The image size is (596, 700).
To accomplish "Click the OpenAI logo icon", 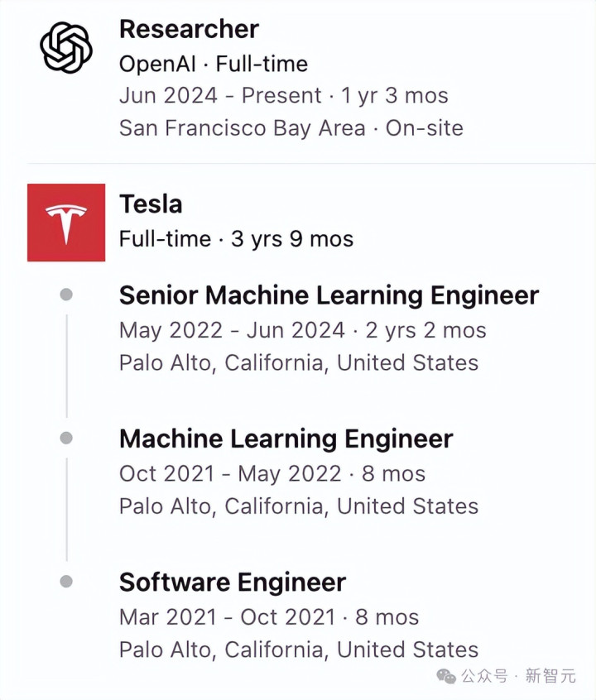I will pyautogui.click(x=66, y=46).
